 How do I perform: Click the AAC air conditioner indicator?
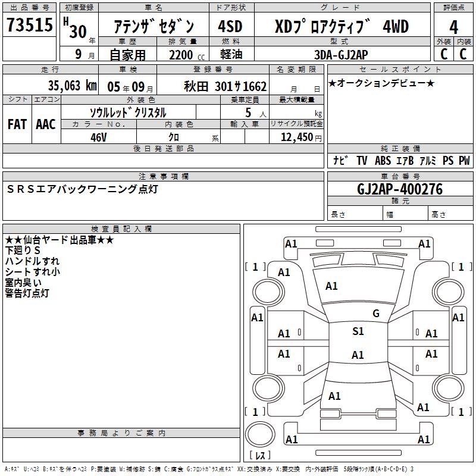click(45, 124)
